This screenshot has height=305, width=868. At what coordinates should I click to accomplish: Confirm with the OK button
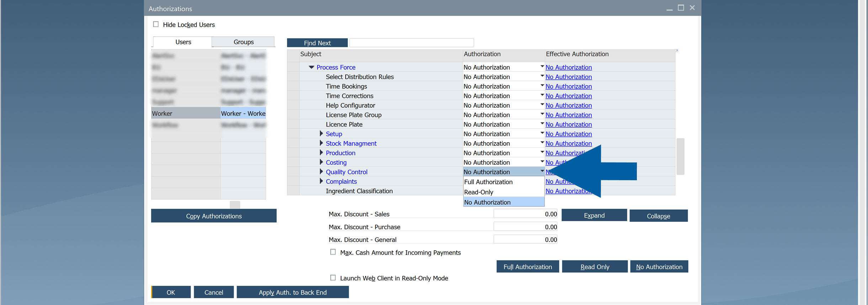[171, 292]
